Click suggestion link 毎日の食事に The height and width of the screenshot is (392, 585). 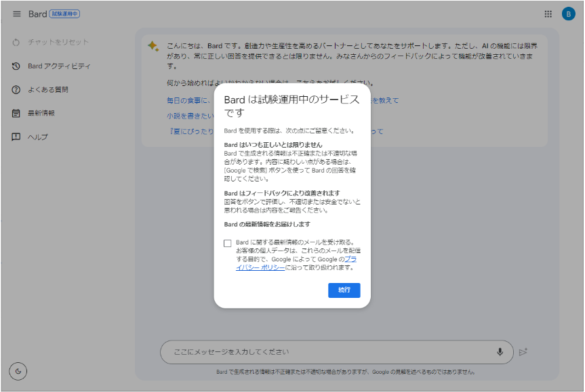pyautogui.click(x=188, y=100)
